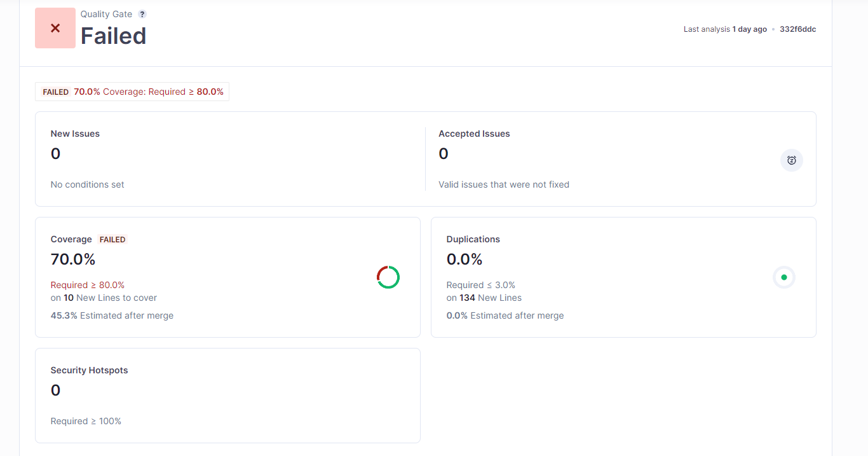Viewport: 868px width, 456px height.
Task: Click '45.3% Estimated after merge' text
Action: pos(112,315)
